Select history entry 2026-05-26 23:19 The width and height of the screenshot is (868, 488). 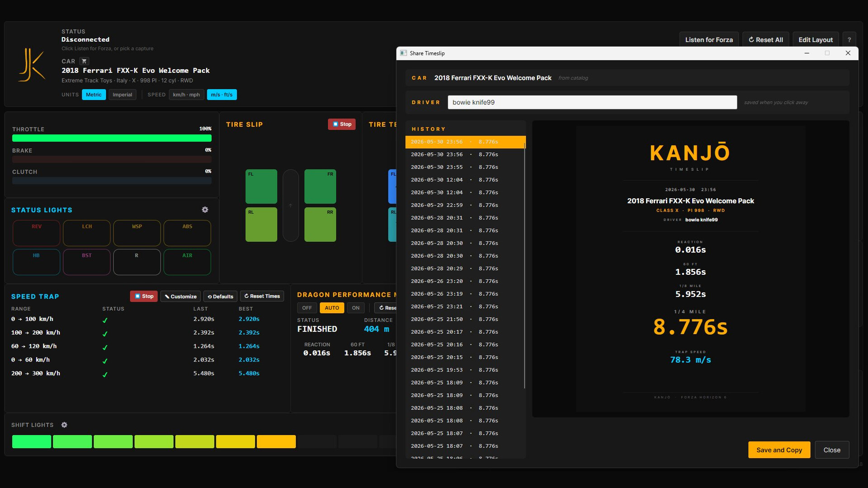(x=465, y=294)
